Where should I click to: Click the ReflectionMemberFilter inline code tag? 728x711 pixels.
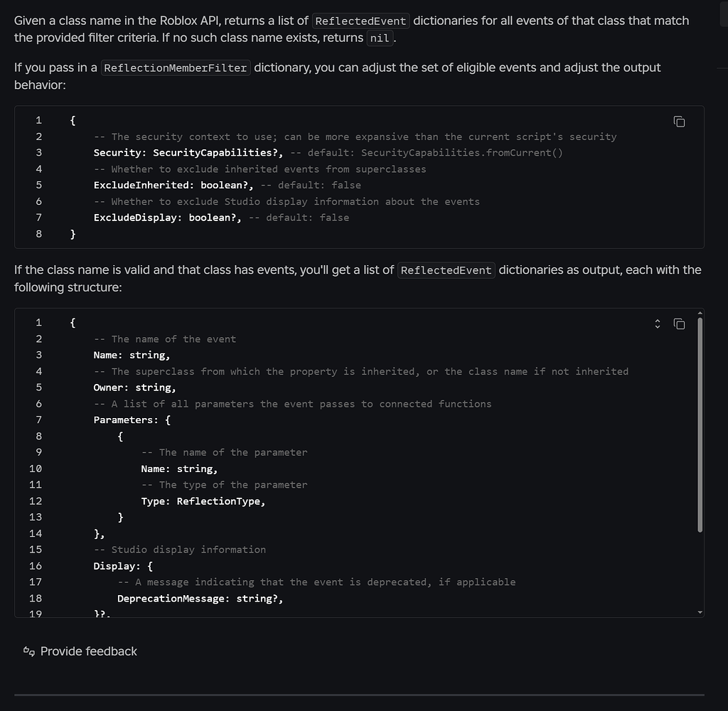(176, 68)
